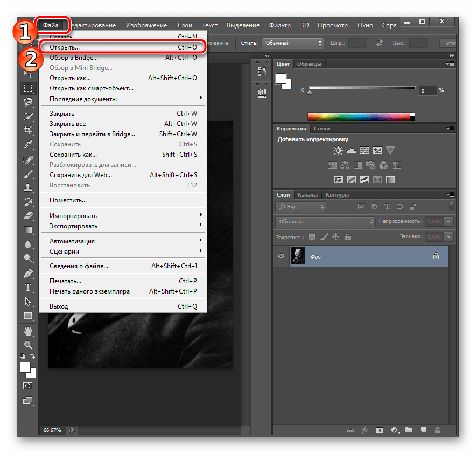Open the Brightness/Contrast adjustment icon

tap(338, 151)
